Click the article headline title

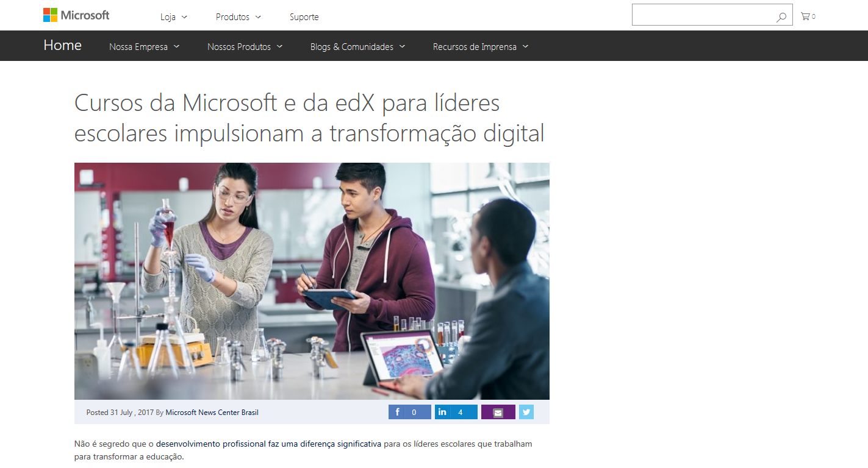309,118
